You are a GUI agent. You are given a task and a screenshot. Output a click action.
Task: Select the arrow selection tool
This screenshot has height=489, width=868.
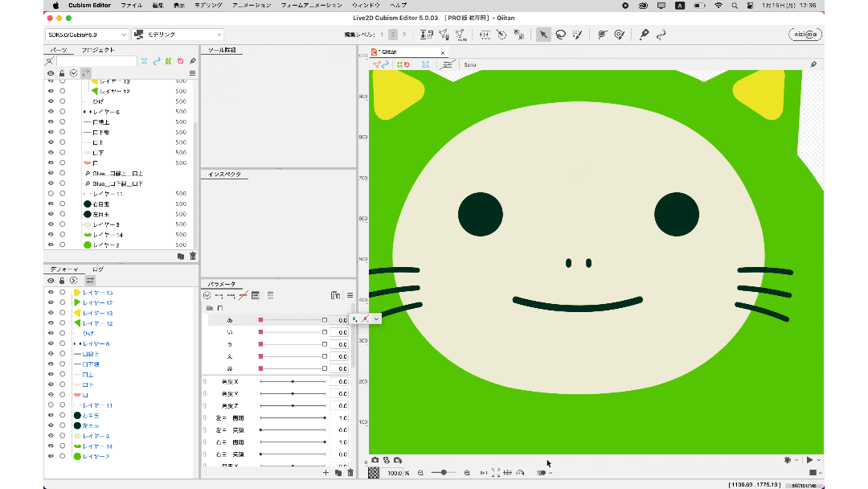tap(543, 35)
